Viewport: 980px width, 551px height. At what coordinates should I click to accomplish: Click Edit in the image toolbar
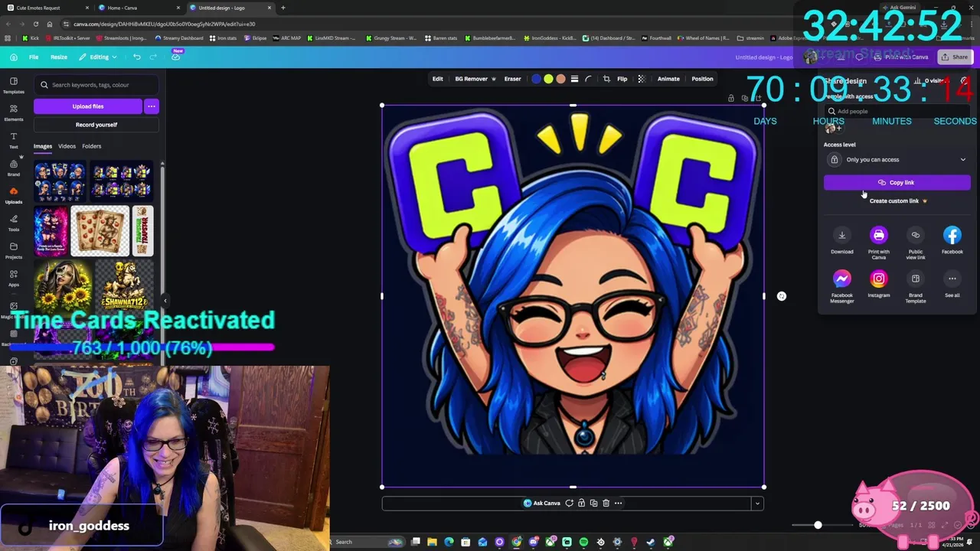[x=437, y=79]
